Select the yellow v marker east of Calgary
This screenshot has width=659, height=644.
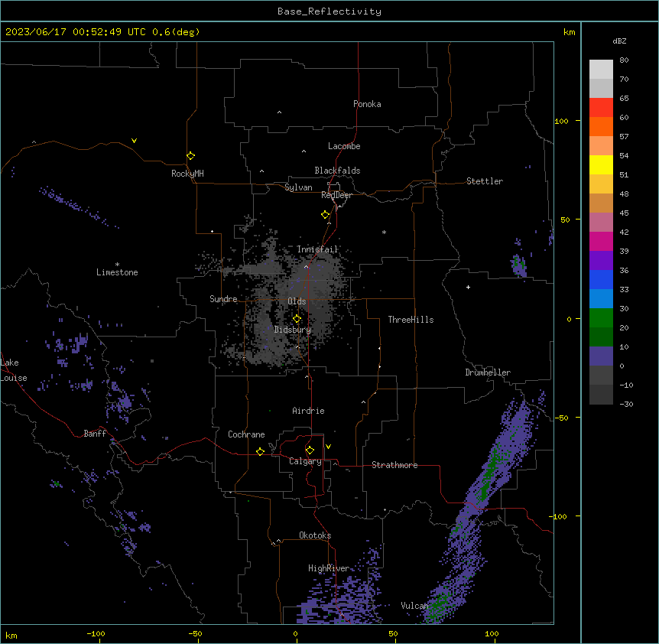coord(328,447)
